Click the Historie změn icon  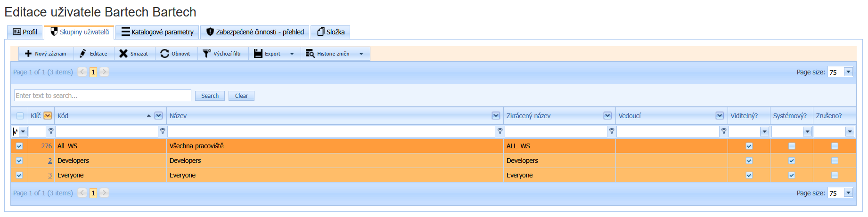[x=310, y=54]
